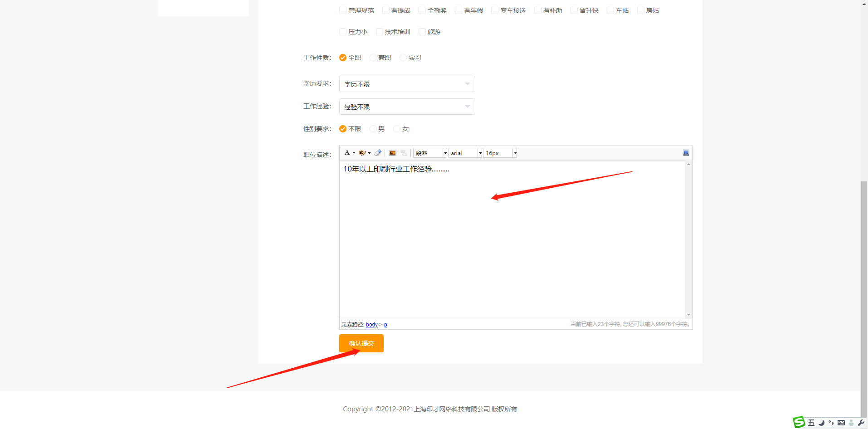This screenshot has height=429, width=868.
Task: Open the font color tool in editor
Action: 347,153
